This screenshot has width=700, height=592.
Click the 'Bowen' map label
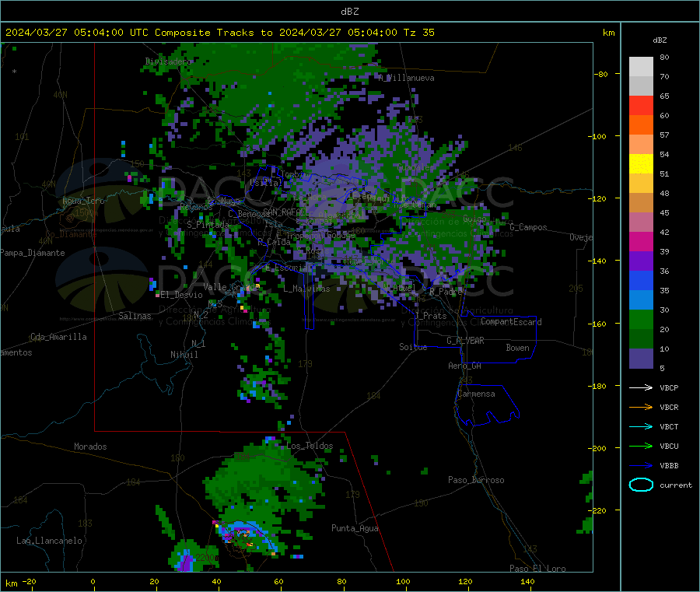pyautogui.click(x=517, y=348)
